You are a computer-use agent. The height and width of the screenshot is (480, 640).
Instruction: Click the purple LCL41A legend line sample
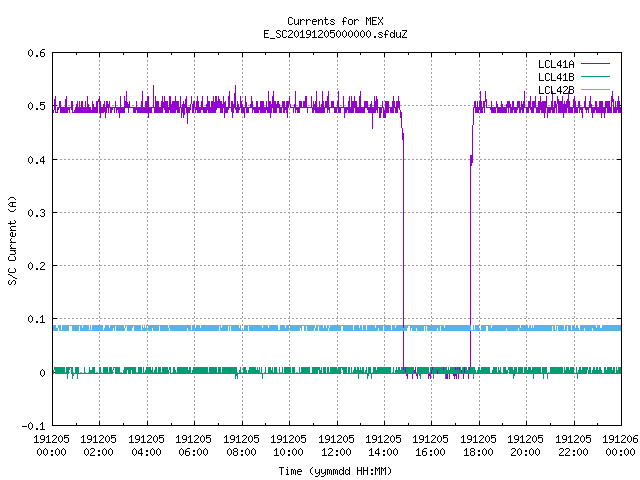pyautogui.click(x=595, y=64)
